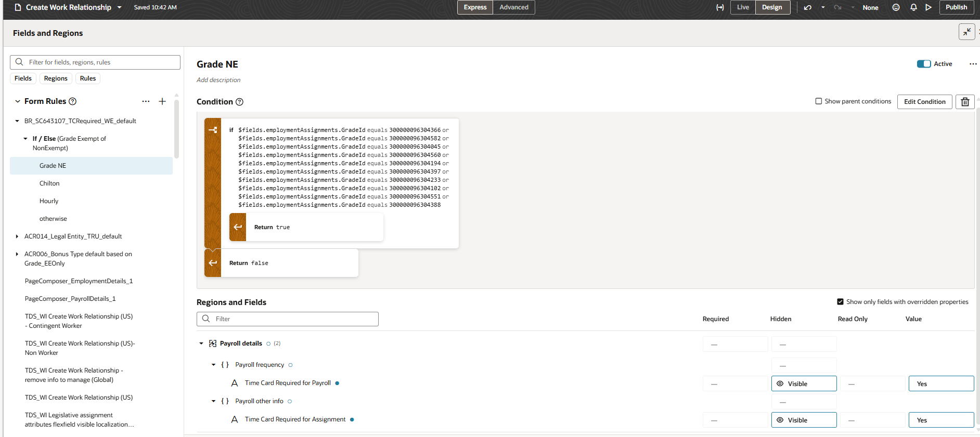Image resolution: width=980 pixels, height=437 pixels.
Task: Toggle Visible for Time Card Required for Assignment
Action: pyautogui.click(x=804, y=420)
